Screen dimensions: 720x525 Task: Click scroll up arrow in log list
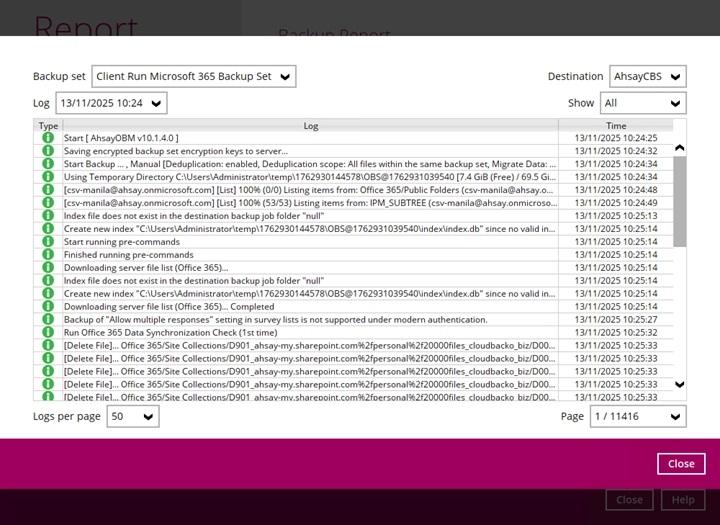pyautogui.click(x=680, y=148)
